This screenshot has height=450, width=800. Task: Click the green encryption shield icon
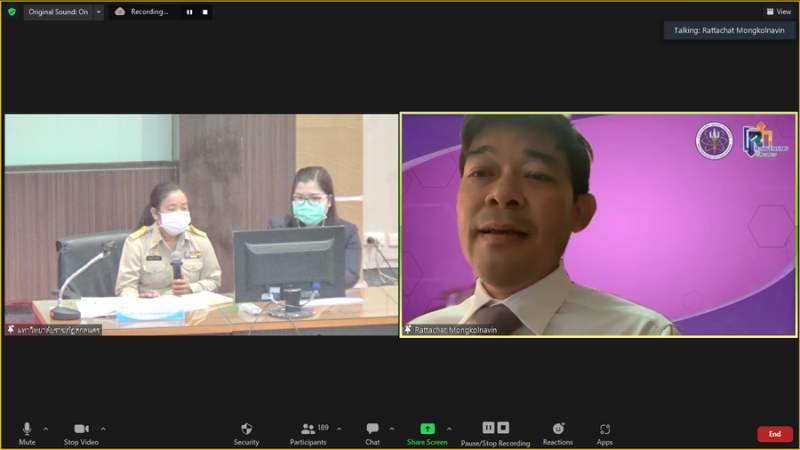12,12
